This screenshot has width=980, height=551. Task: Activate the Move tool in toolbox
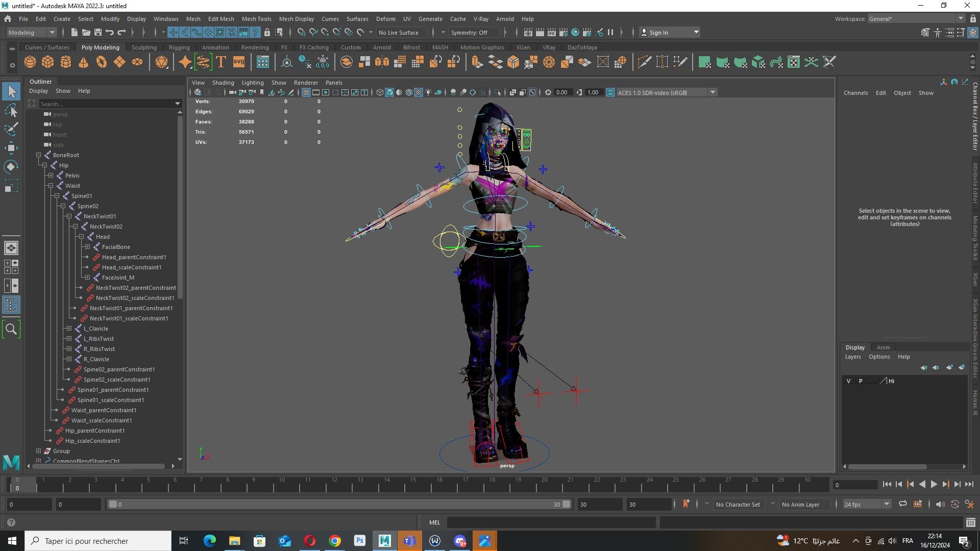coord(11,148)
